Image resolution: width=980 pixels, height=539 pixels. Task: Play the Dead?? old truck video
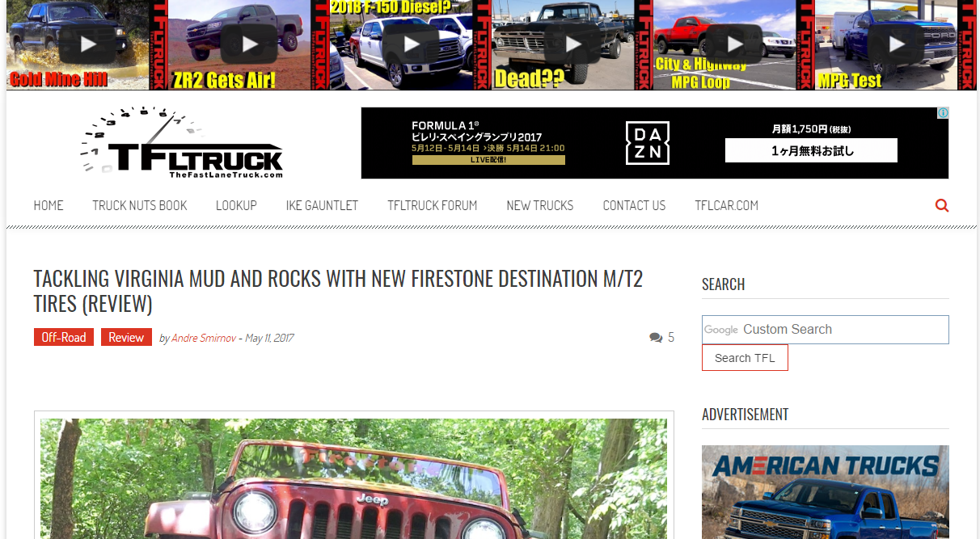[x=572, y=44]
